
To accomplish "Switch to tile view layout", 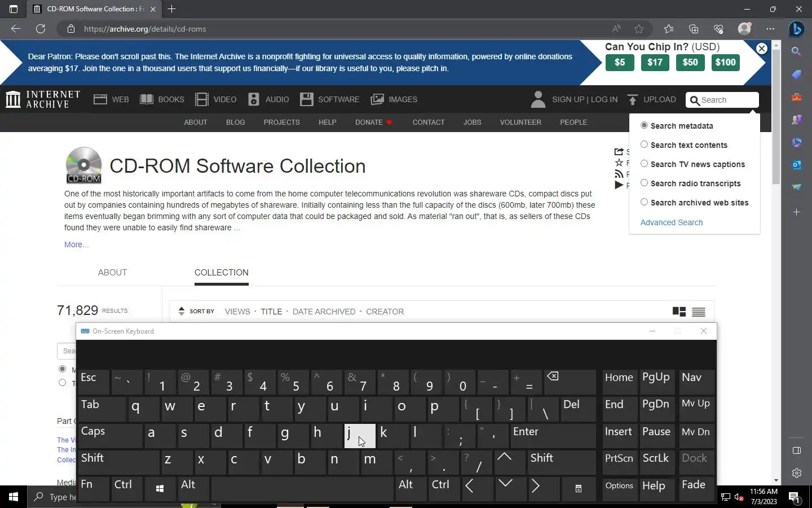I will pos(679,312).
